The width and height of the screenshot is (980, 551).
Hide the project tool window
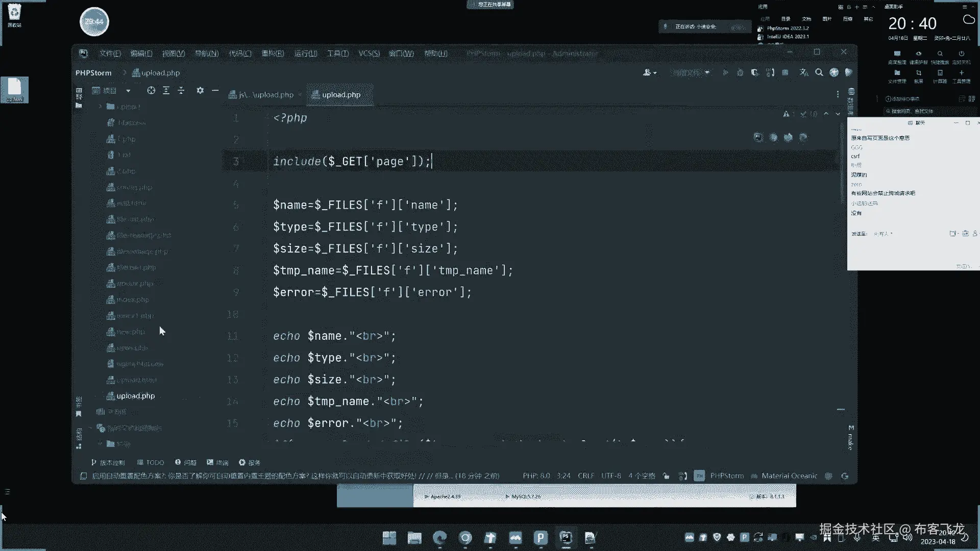pyautogui.click(x=215, y=90)
